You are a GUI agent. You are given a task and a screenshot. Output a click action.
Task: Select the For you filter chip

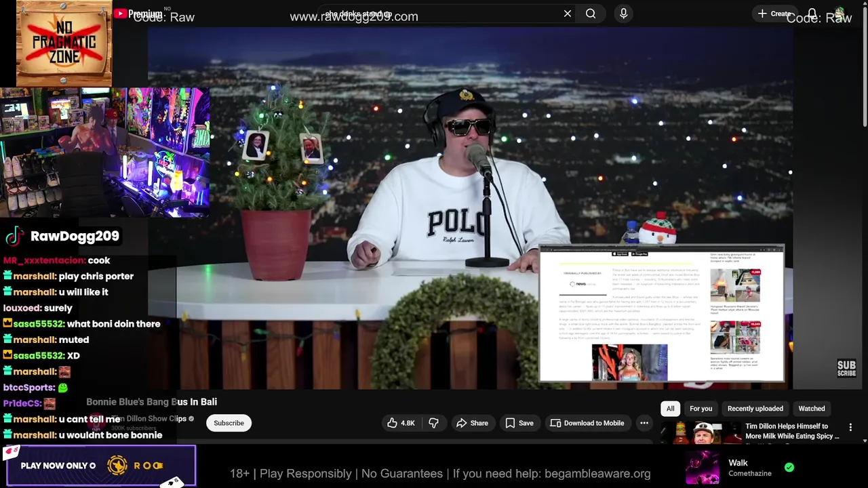coord(701,409)
